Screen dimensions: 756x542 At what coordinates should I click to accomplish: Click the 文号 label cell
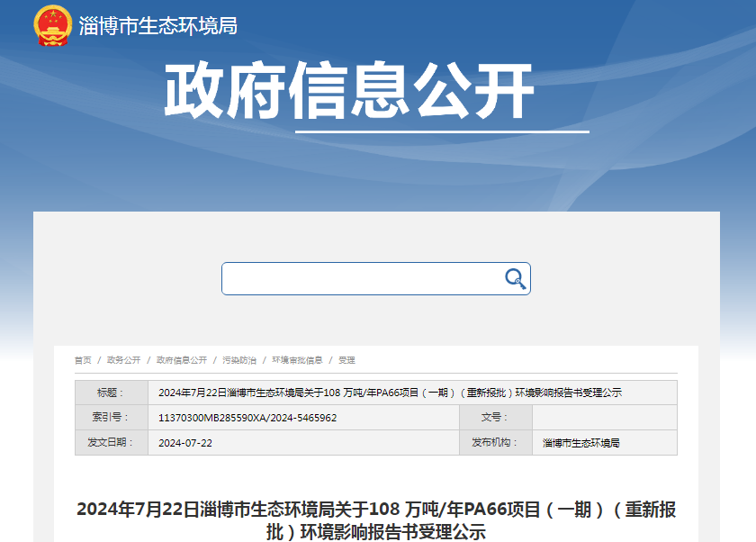coord(495,418)
